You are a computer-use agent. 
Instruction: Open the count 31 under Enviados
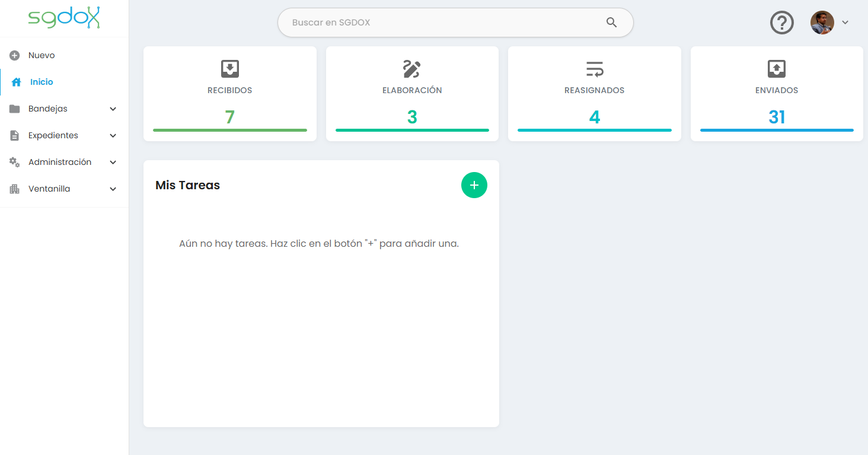coord(777,117)
